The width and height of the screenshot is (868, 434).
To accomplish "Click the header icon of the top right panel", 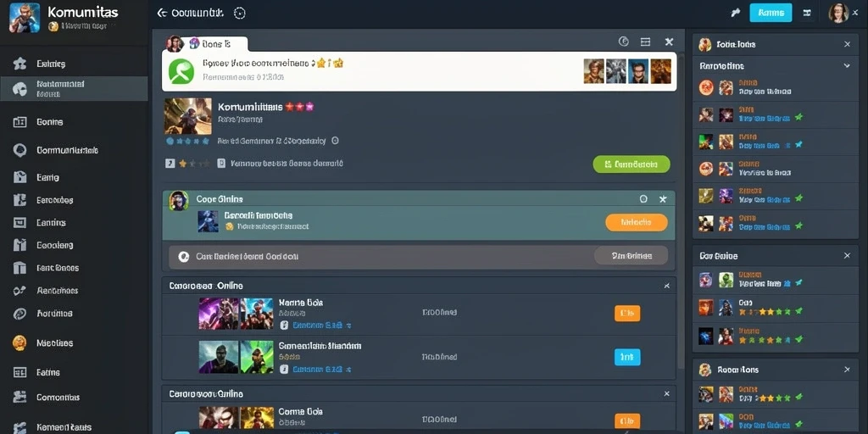I will tap(704, 44).
